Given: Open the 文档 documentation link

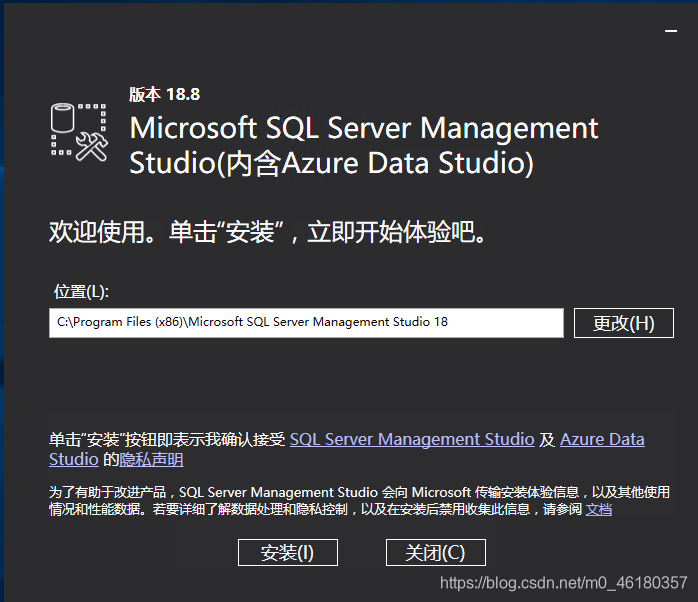Looking at the screenshot, I should point(599,509).
